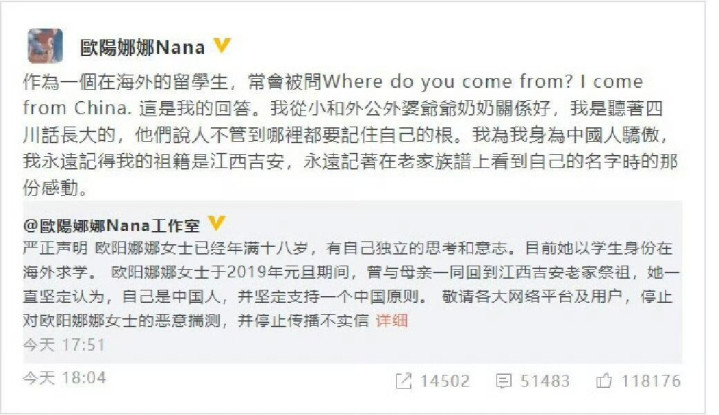Click the 歐陽娜娜Nana username at the top
This screenshot has width=719, height=415.
tap(142, 47)
